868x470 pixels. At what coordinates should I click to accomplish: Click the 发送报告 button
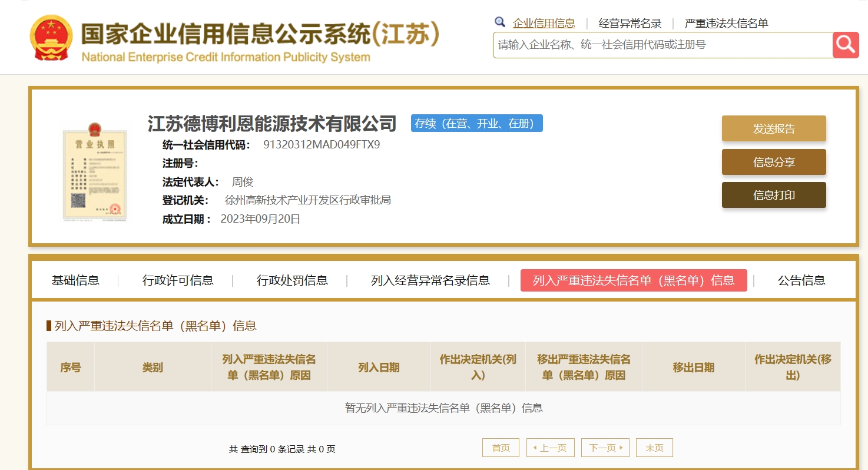coord(774,129)
